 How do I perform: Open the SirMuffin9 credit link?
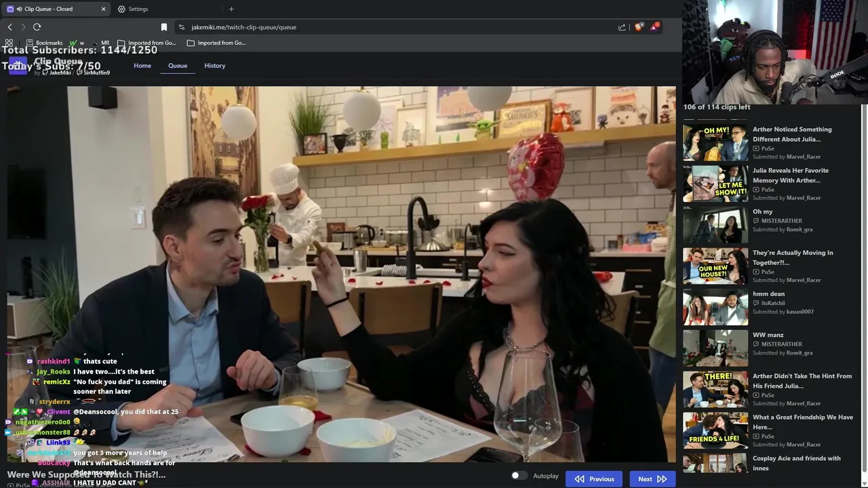pos(93,73)
